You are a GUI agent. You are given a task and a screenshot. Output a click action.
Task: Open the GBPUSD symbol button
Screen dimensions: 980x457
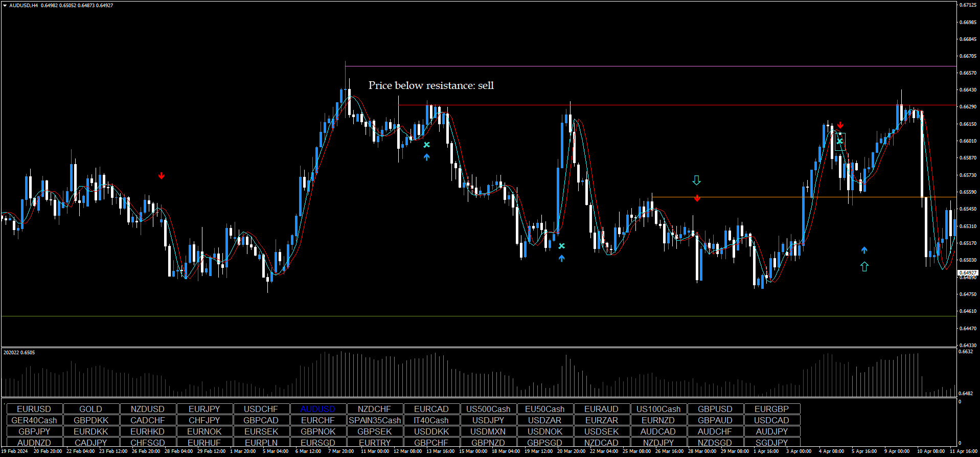click(715, 409)
